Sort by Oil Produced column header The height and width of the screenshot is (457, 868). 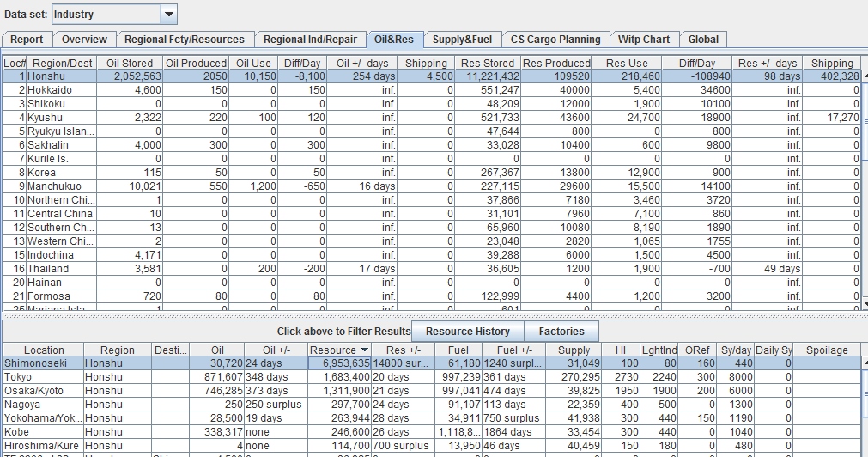(x=196, y=64)
